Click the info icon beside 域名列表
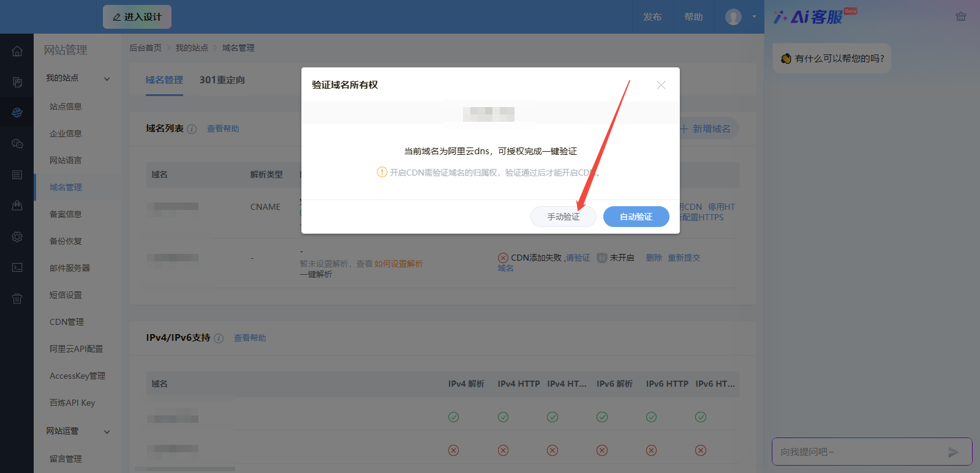The height and width of the screenshot is (473, 980). [192, 129]
